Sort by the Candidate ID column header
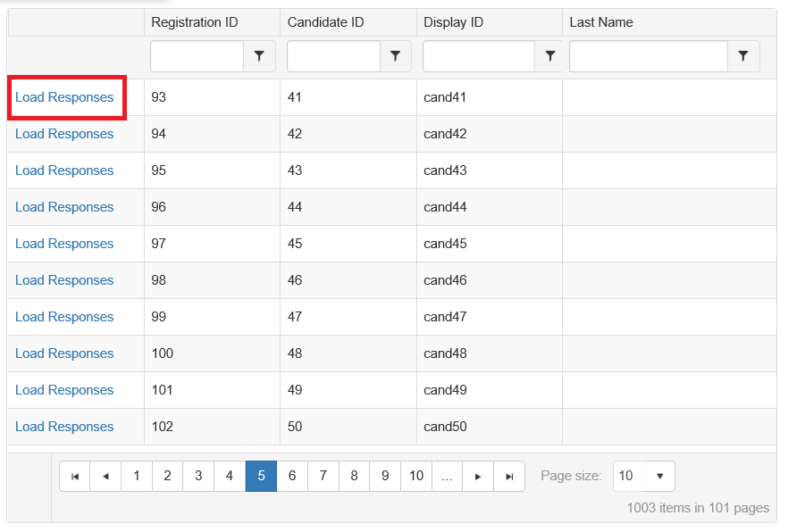The height and width of the screenshot is (532, 788). tap(320, 22)
